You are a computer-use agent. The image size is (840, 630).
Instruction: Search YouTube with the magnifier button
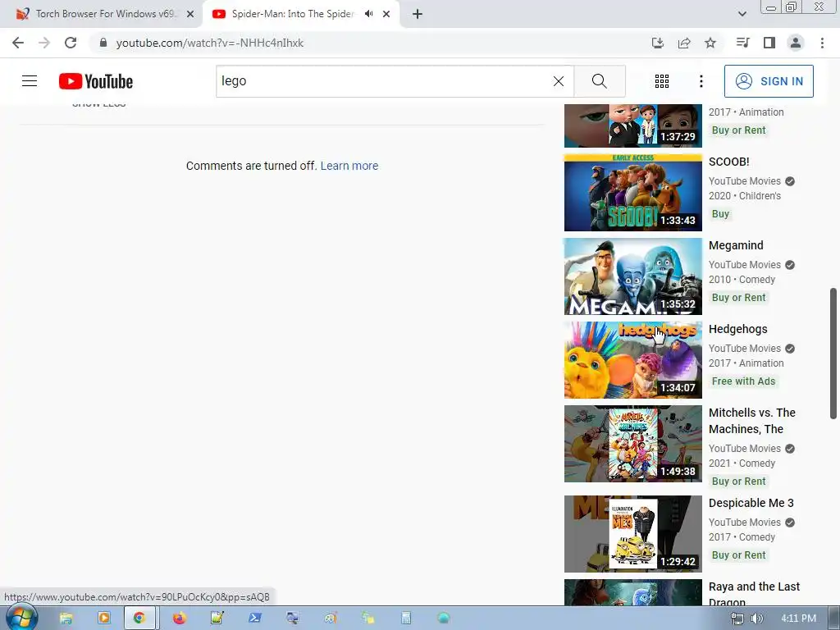click(600, 81)
